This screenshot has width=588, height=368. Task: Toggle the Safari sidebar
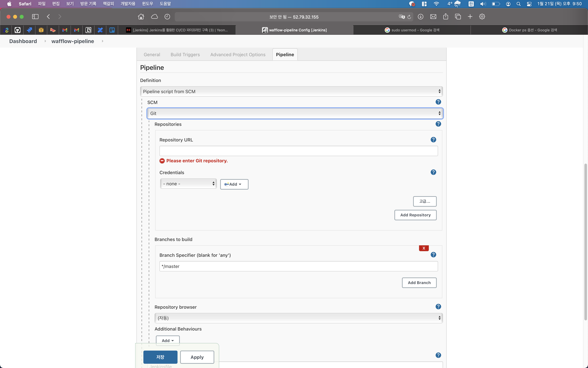click(35, 17)
